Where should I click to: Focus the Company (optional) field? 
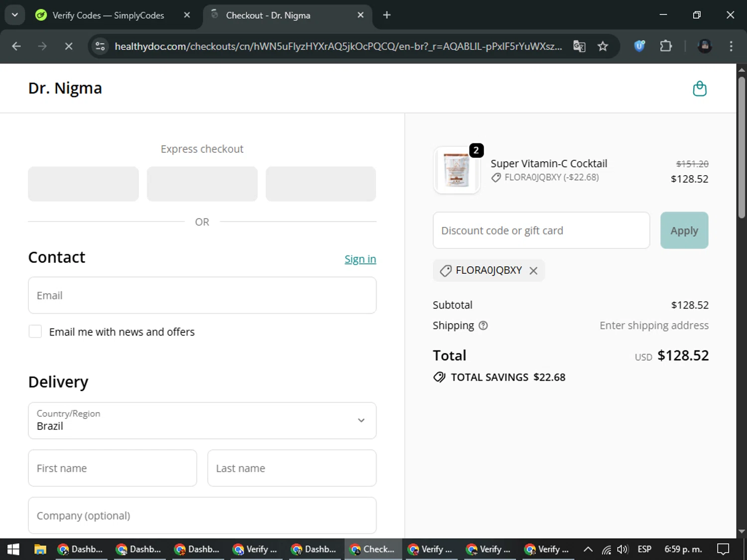(202, 515)
